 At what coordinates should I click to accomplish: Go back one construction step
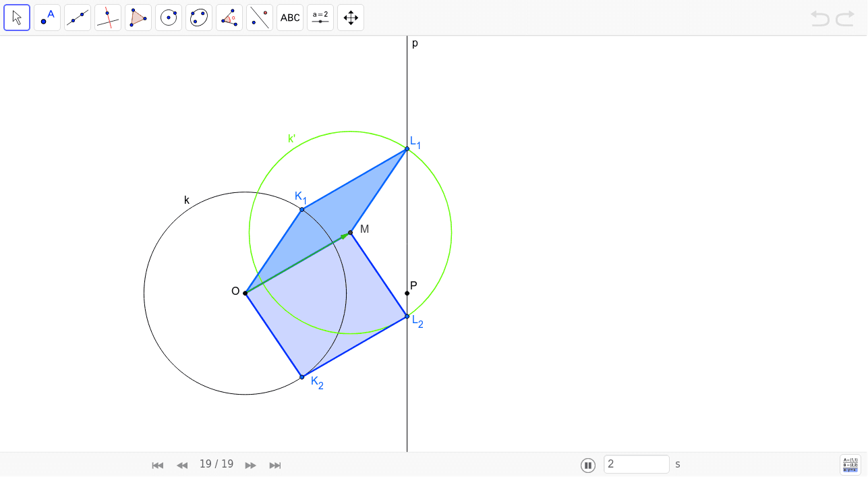182,465
